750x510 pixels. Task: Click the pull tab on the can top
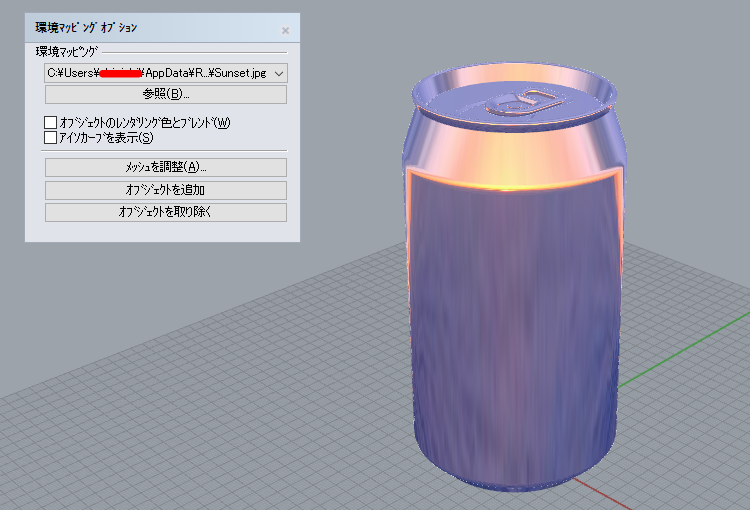525,102
